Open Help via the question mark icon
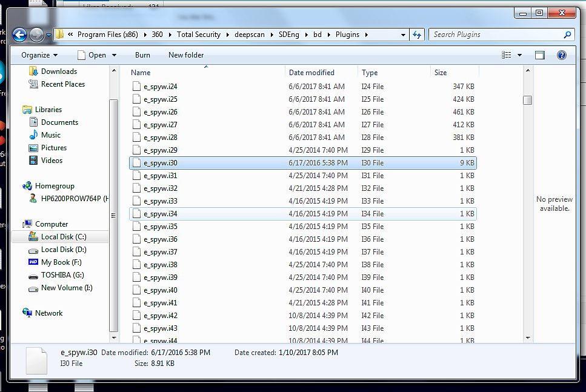 (561, 55)
